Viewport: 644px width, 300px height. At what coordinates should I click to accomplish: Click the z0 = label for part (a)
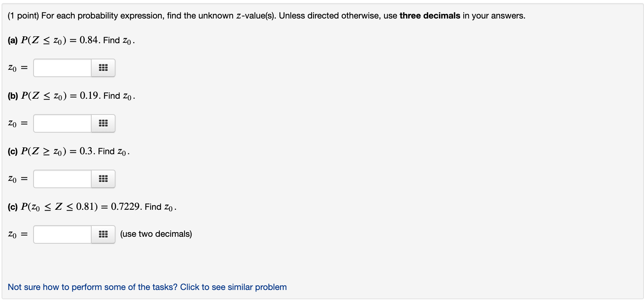click(x=17, y=67)
